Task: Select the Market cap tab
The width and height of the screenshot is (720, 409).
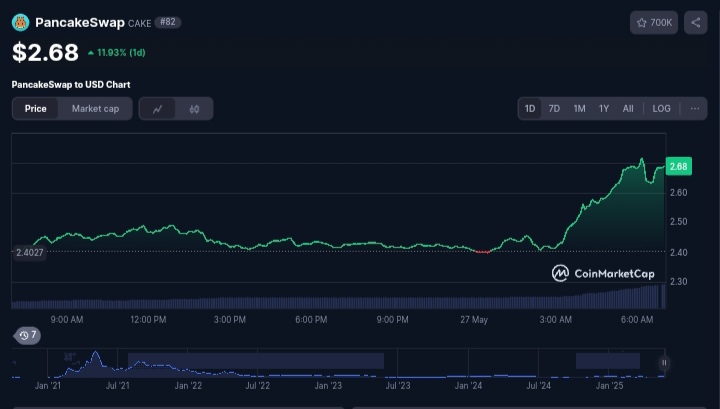Action: [x=95, y=109]
